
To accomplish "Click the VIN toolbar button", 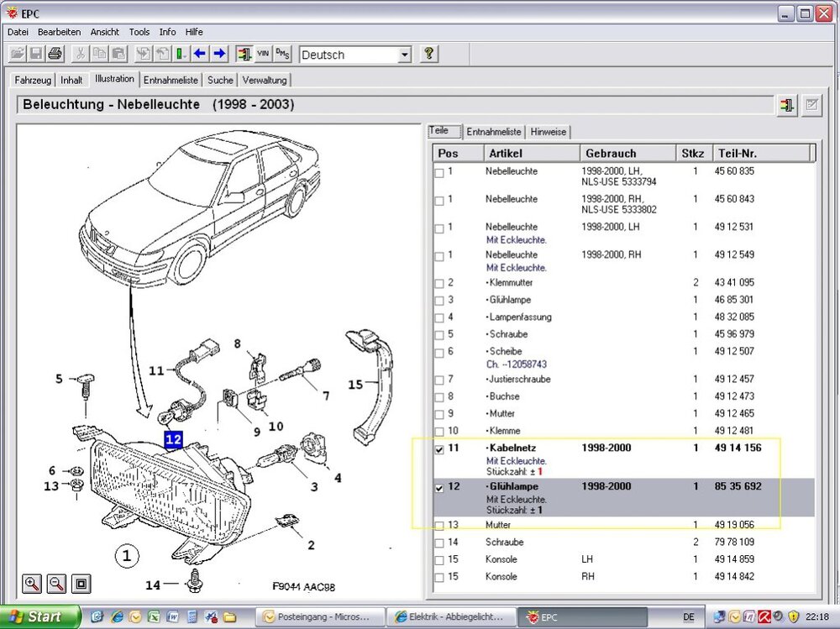I will 263,54.
